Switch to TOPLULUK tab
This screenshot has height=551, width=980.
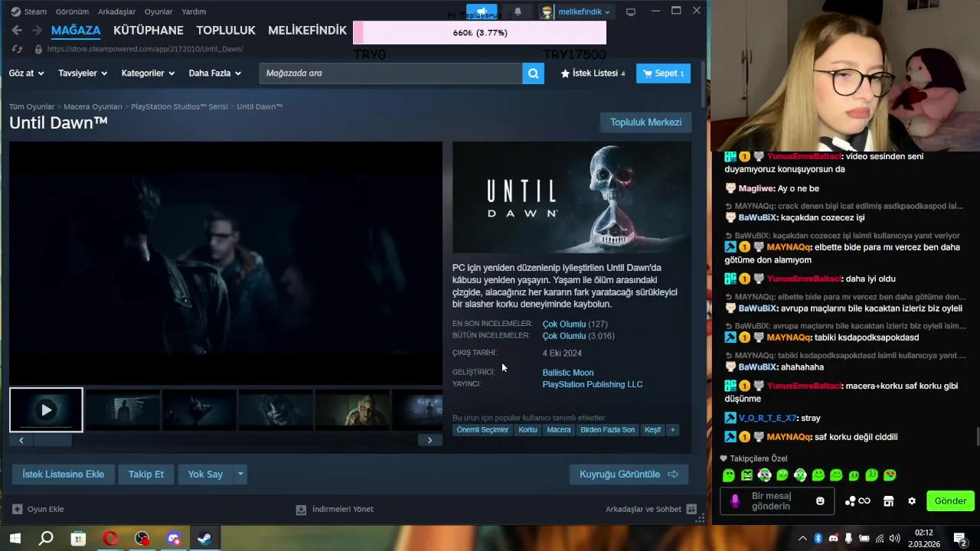pyautogui.click(x=226, y=31)
